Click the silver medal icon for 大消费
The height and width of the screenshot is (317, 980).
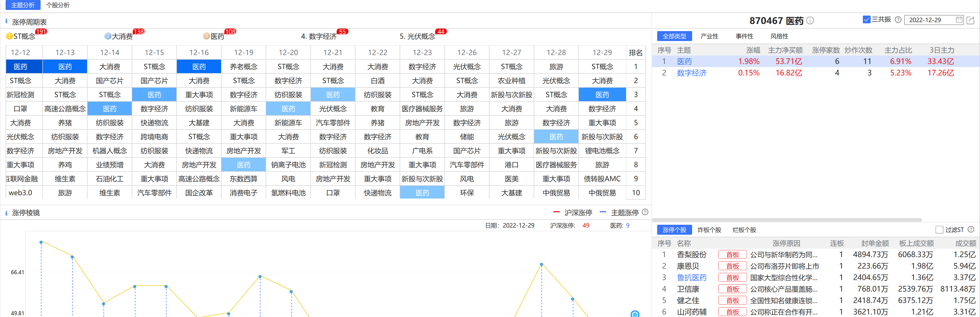coord(108,36)
